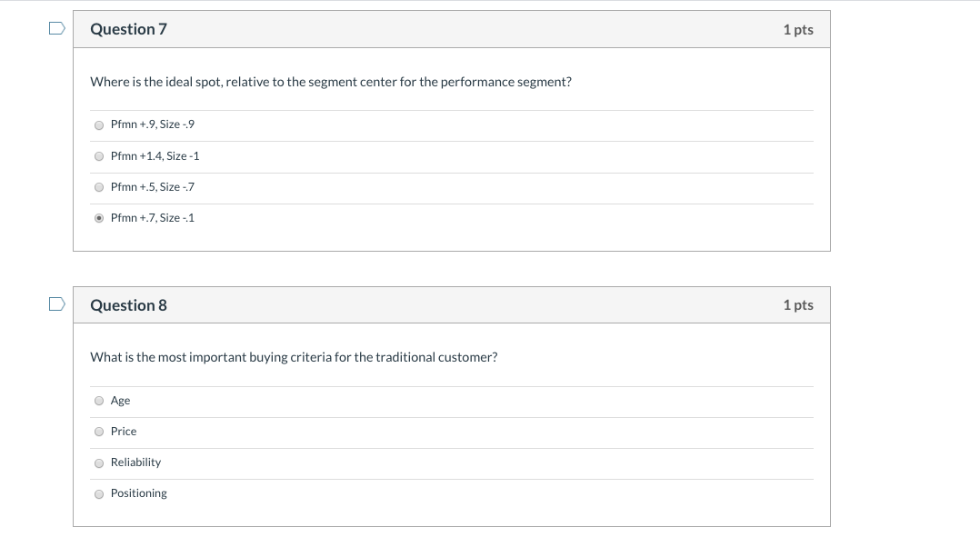Select radio button for Pfmn +.9, Size -.9

(99, 124)
